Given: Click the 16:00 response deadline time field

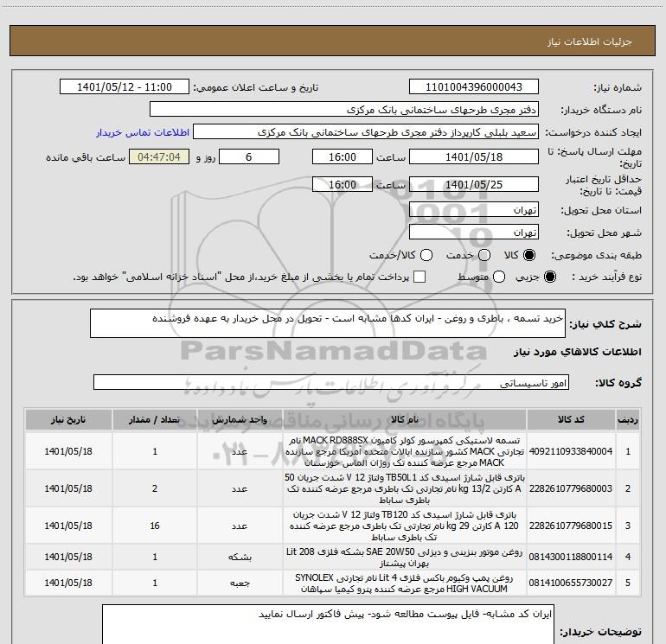Looking at the screenshot, I should coord(343,156).
